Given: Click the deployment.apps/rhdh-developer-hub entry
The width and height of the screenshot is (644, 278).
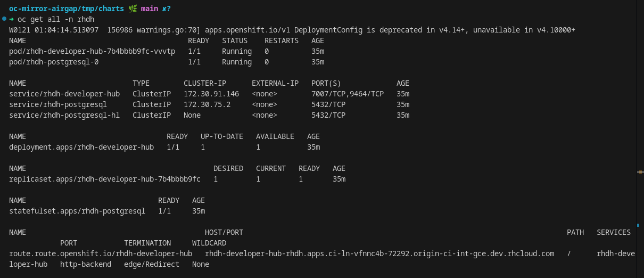Looking at the screenshot, I should point(81,147).
